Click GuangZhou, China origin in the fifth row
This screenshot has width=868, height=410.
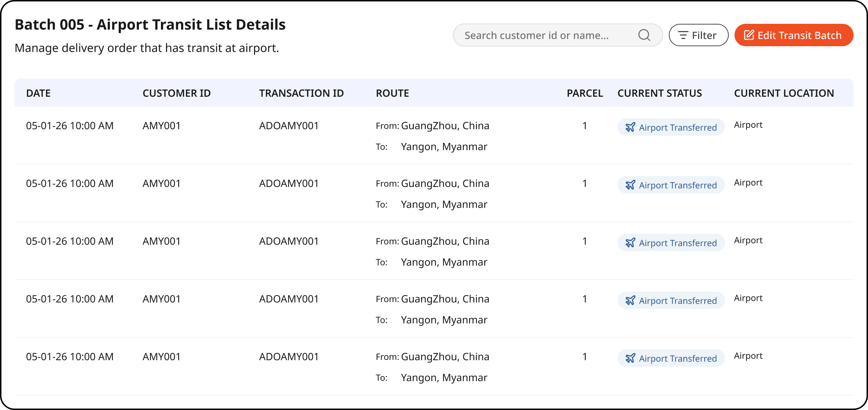(x=445, y=357)
